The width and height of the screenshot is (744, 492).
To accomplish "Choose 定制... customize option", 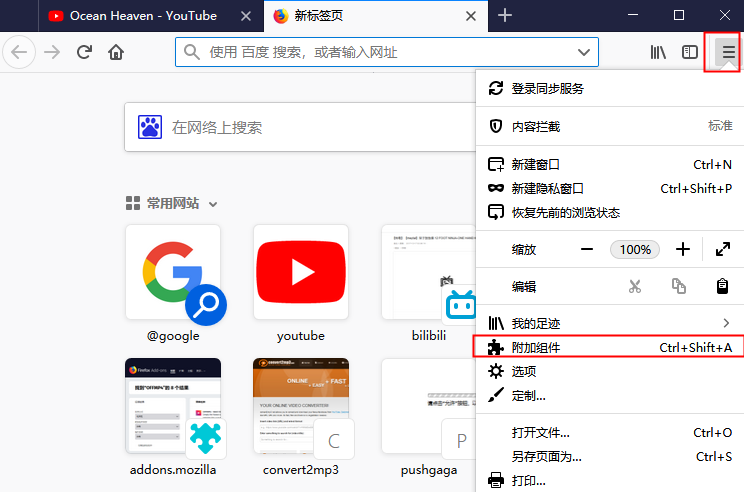I will coord(610,396).
